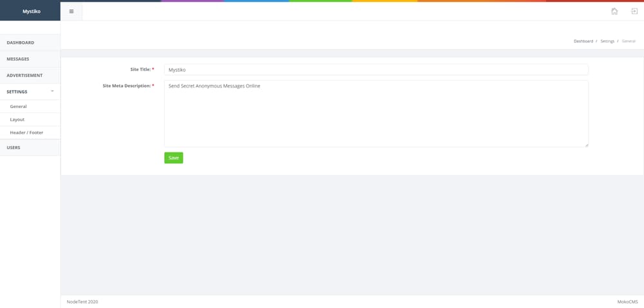Select the Settings sidebar heading
644x308 pixels.
[x=17, y=92]
